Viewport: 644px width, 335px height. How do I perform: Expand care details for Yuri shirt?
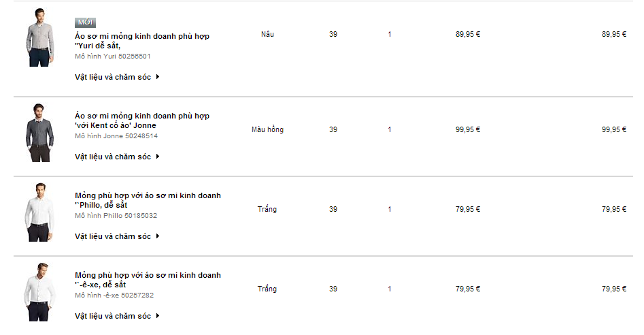point(117,77)
